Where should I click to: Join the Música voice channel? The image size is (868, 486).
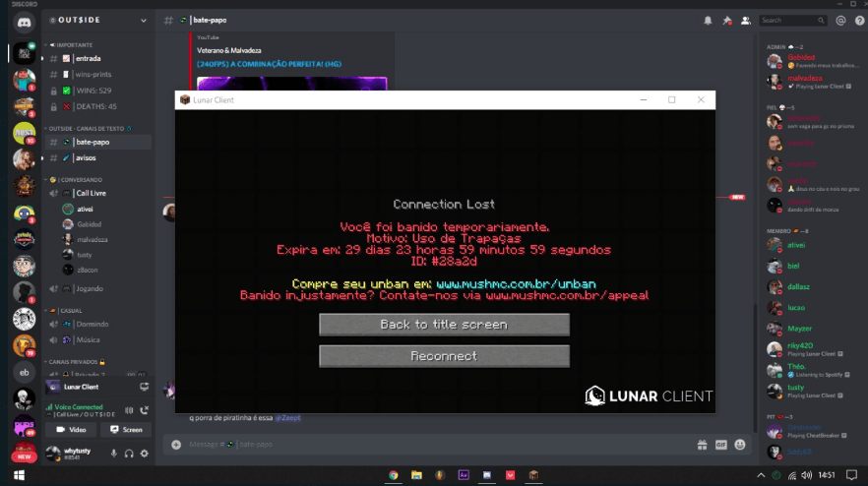(97, 339)
